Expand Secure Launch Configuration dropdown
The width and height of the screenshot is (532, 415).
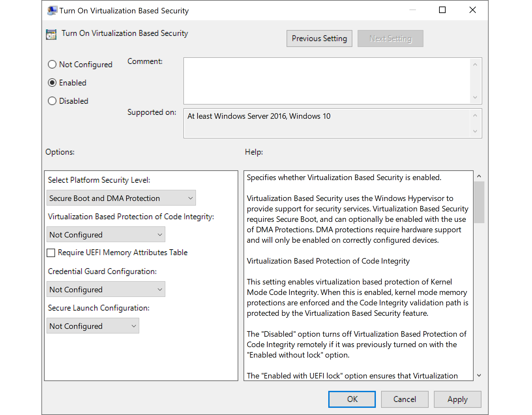click(93, 326)
